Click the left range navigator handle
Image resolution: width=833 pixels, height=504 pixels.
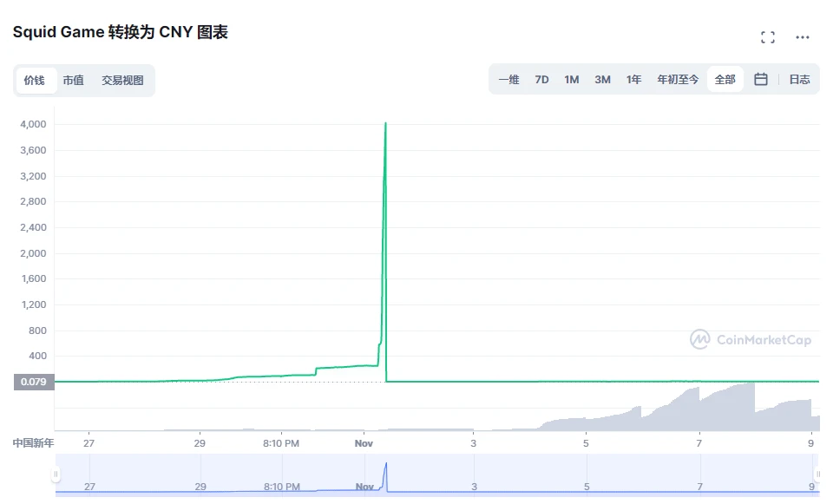tap(56, 474)
